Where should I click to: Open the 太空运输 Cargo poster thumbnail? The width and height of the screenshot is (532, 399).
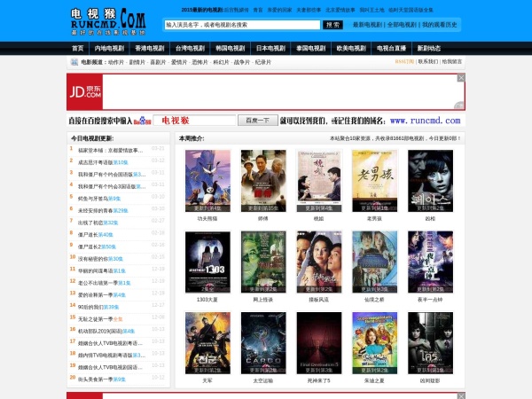coord(263,343)
